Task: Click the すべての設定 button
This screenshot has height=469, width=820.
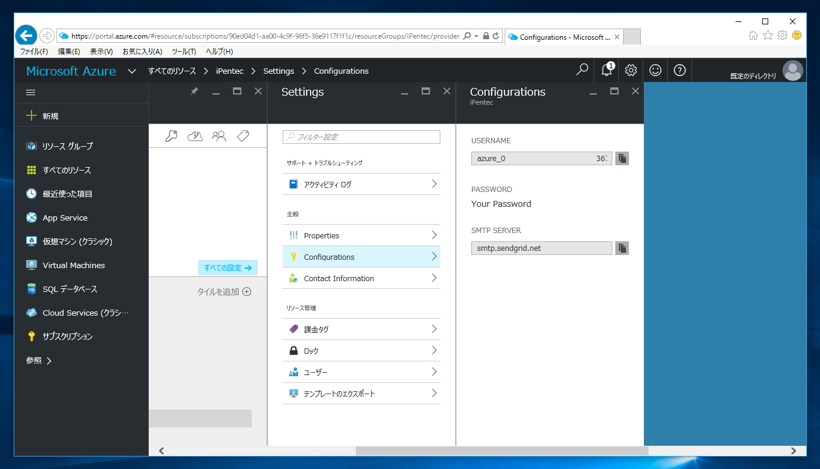Action: click(x=227, y=268)
